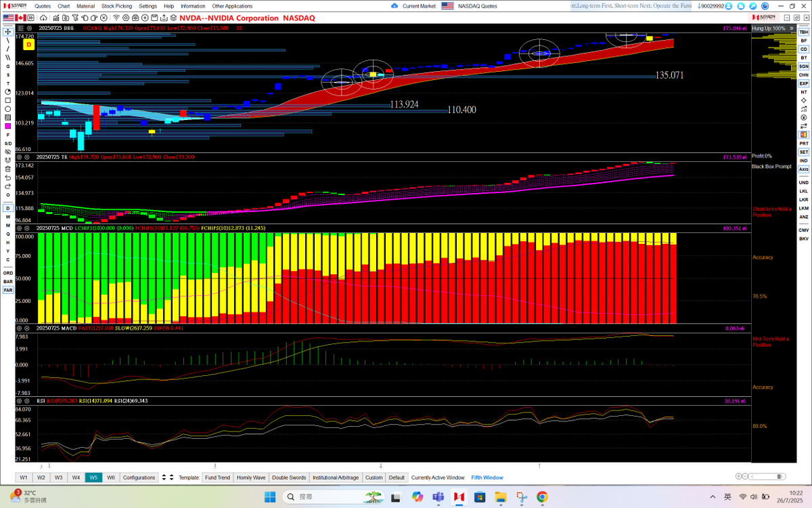Select the hatched fill pattern tool
Screen dimensions: 812x508
pos(8,118)
